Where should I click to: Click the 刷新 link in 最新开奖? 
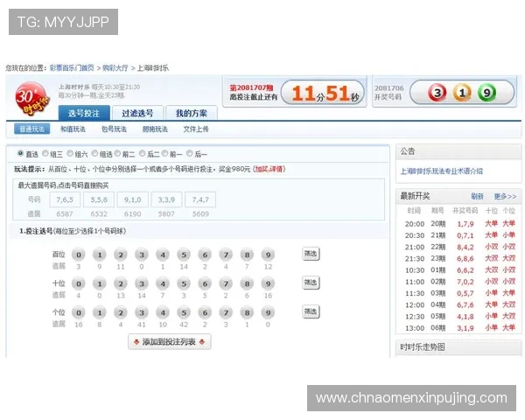(x=477, y=196)
